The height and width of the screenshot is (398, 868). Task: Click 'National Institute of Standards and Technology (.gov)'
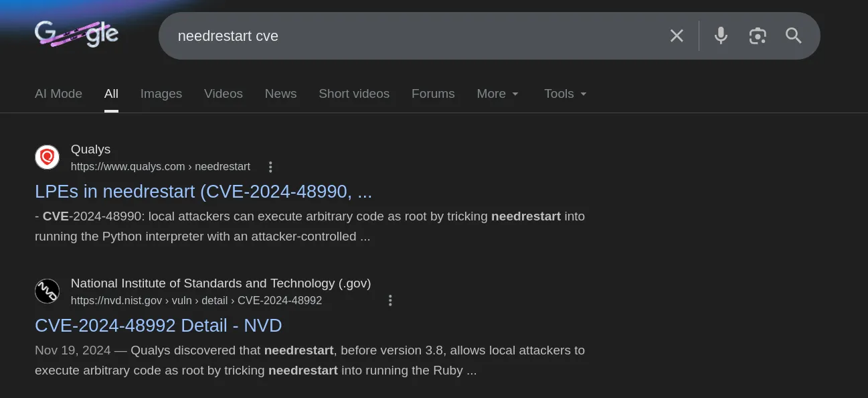(221, 283)
